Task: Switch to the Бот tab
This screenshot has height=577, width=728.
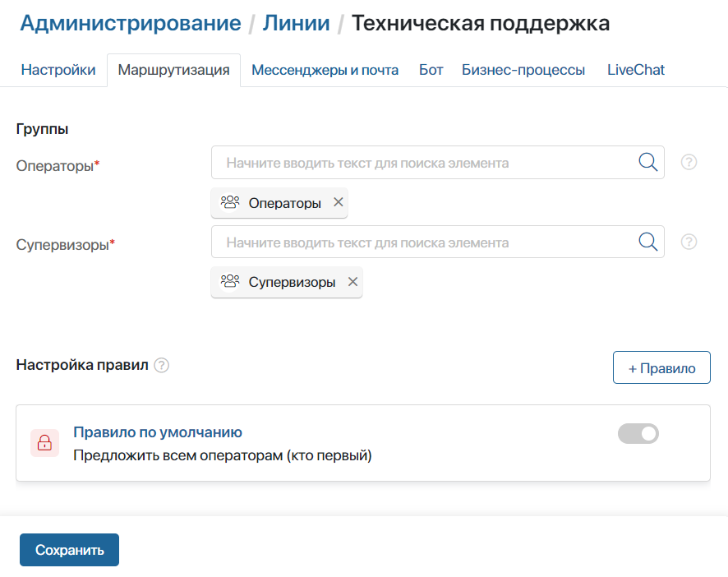Action: (431, 70)
